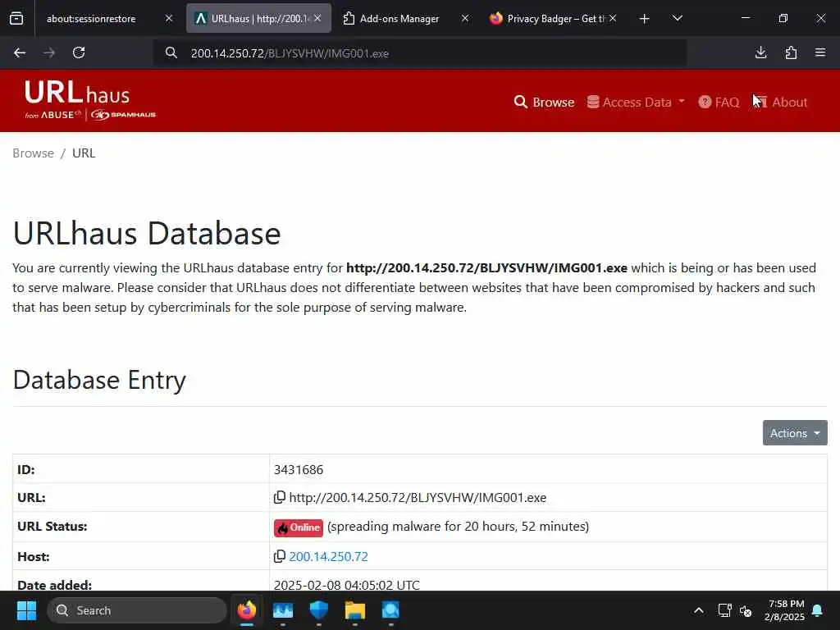Copy the URL using its copy icon

click(279, 498)
